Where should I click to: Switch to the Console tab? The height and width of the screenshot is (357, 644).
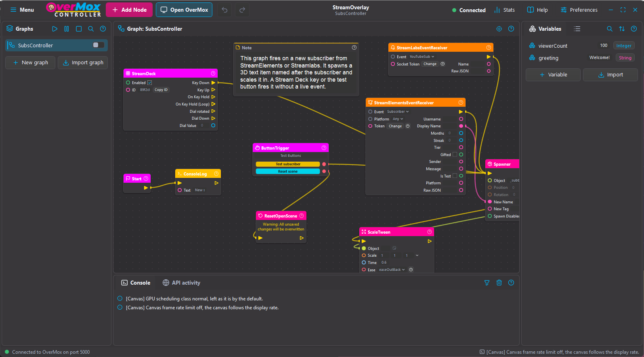136,283
